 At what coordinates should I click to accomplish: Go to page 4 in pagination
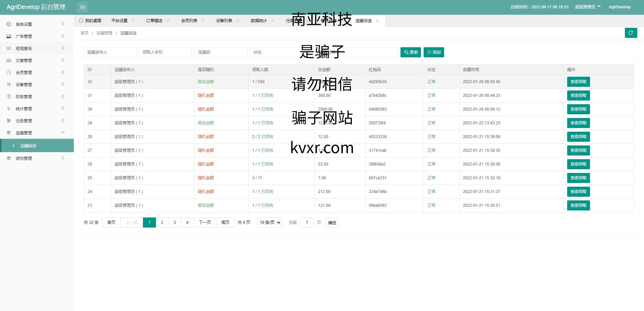(187, 223)
